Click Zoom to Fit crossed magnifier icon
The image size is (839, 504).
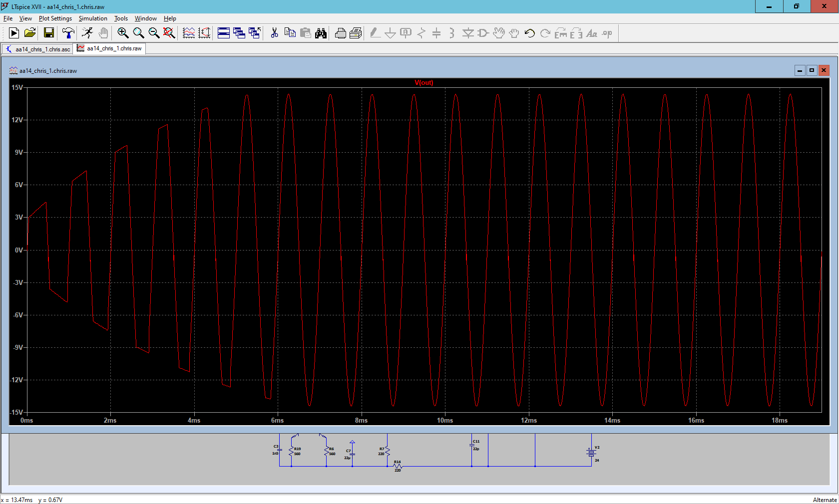pyautogui.click(x=169, y=33)
